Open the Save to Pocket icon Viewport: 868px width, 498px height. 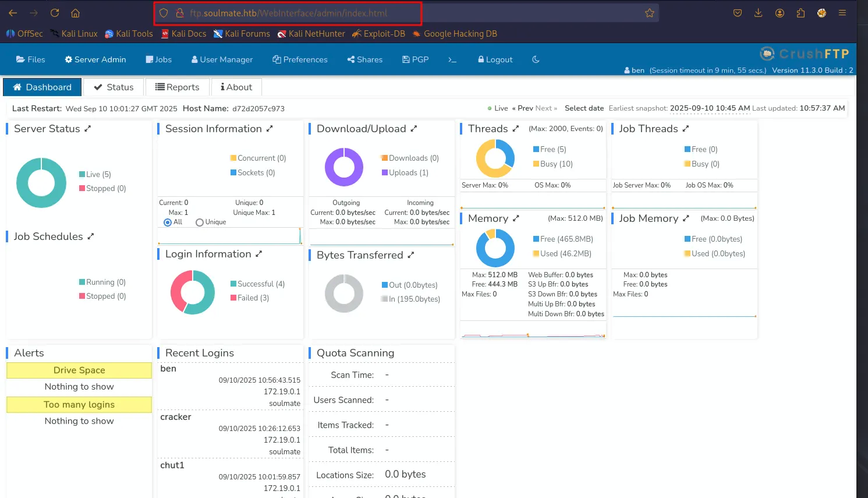coord(738,13)
